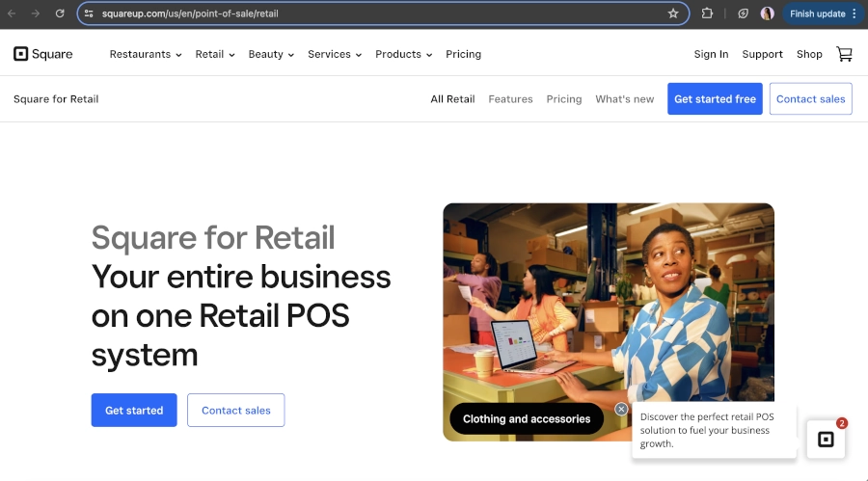This screenshot has height=481, width=868.
Task: Select the All Retail tab
Action: coord(453,99)
